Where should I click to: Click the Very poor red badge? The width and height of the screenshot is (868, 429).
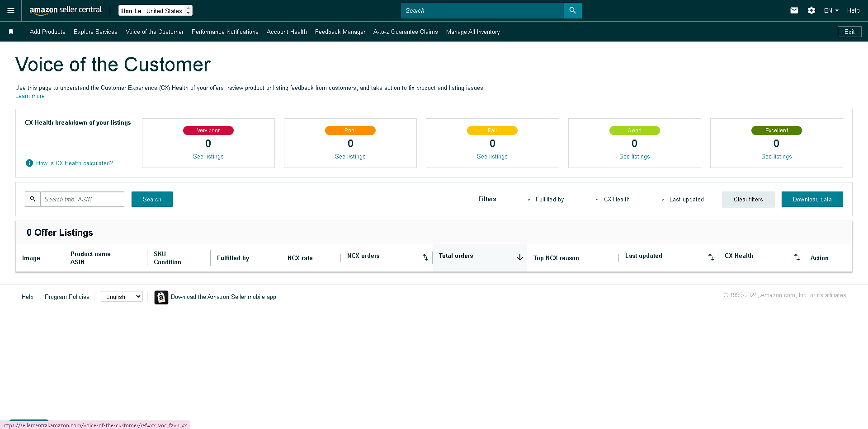click(x=208, y=131)
